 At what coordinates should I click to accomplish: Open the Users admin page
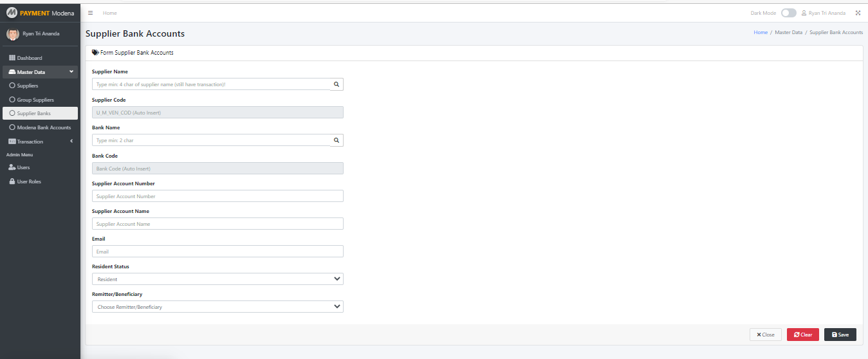[x=23, y=167]
